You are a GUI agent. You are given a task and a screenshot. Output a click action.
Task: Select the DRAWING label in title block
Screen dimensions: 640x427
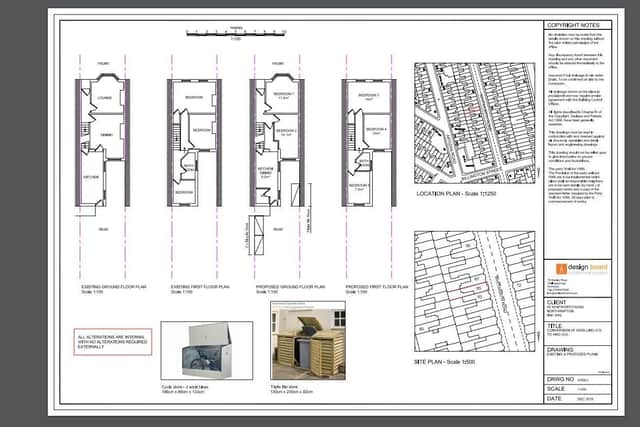pyautogui.click(x=560, y=350)
